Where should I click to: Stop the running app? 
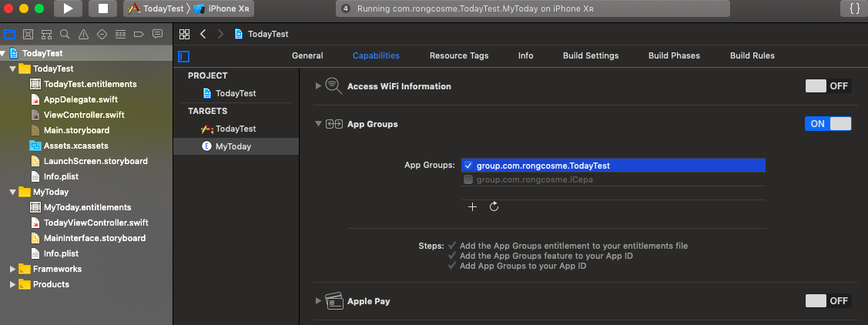point(102,8)
